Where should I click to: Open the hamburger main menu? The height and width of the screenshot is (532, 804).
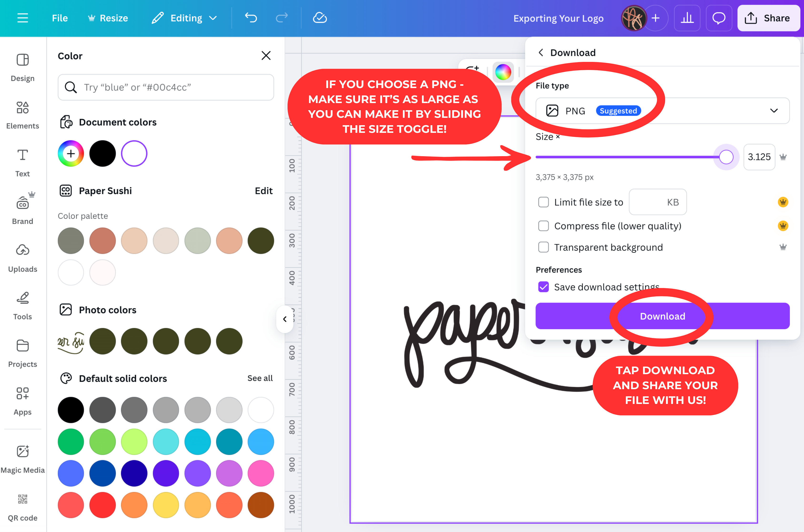(x=22, y=18)
